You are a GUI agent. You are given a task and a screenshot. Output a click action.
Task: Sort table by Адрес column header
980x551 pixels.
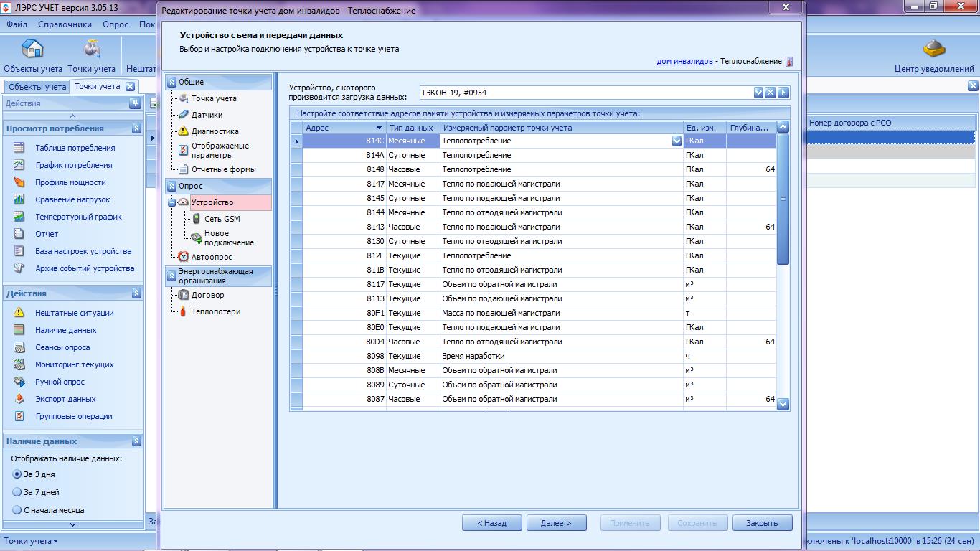point(344,128)
